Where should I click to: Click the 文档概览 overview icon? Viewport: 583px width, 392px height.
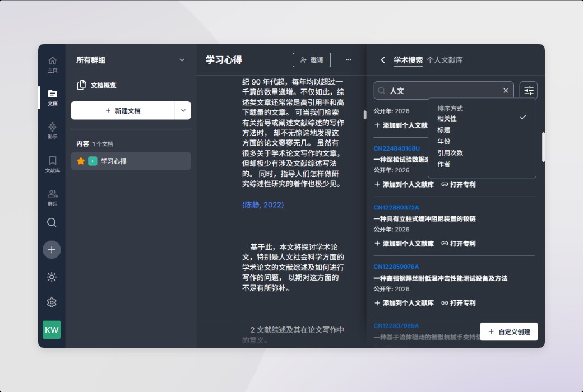(81, 85)
